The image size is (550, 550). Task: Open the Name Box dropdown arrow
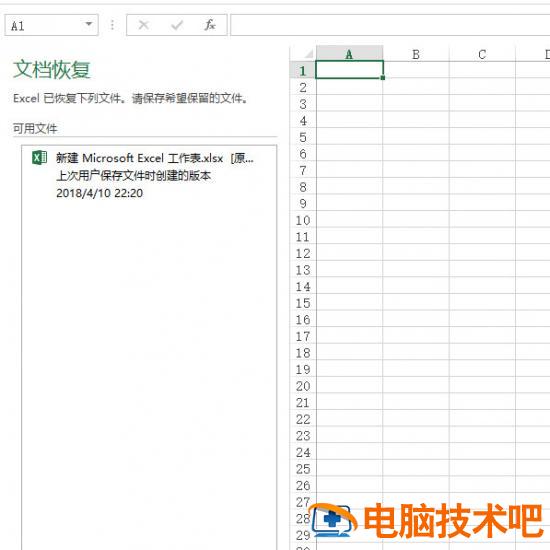pos(89,24)
